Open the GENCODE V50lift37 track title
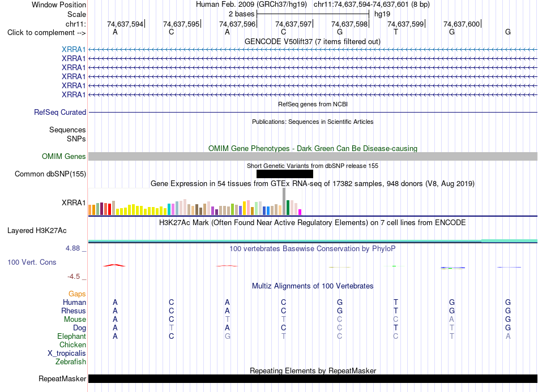 (312, 41)
